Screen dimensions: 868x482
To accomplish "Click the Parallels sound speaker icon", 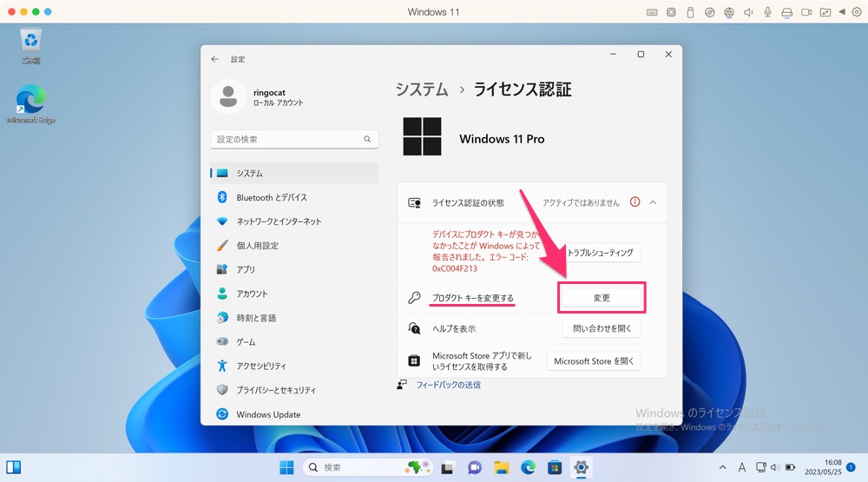I will click(x=748, y=12).
